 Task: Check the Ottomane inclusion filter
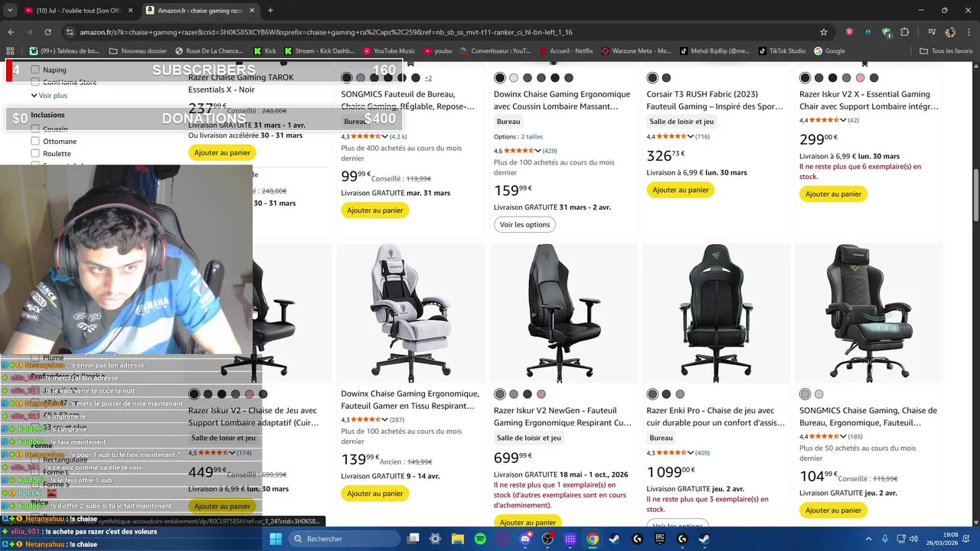coord(35,141)
